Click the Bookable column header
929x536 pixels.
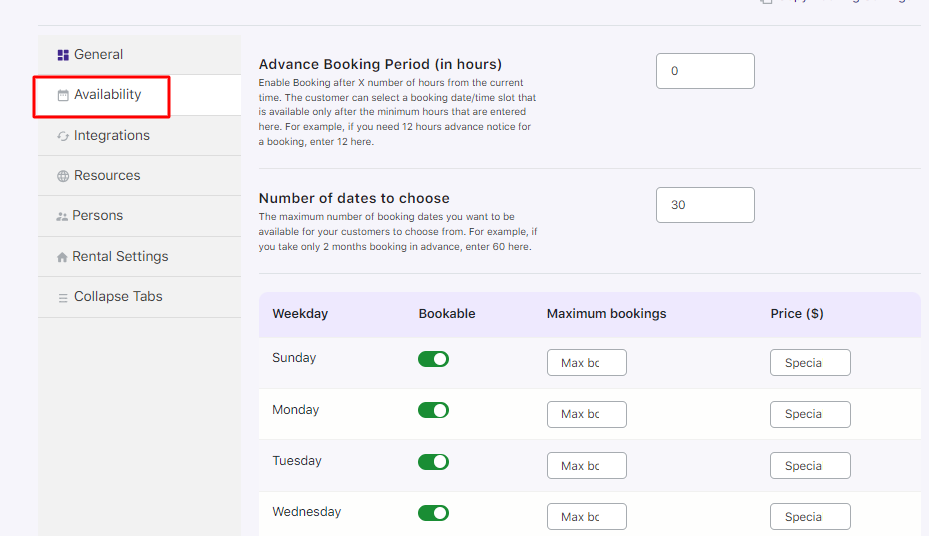click(x=447, y=314)
